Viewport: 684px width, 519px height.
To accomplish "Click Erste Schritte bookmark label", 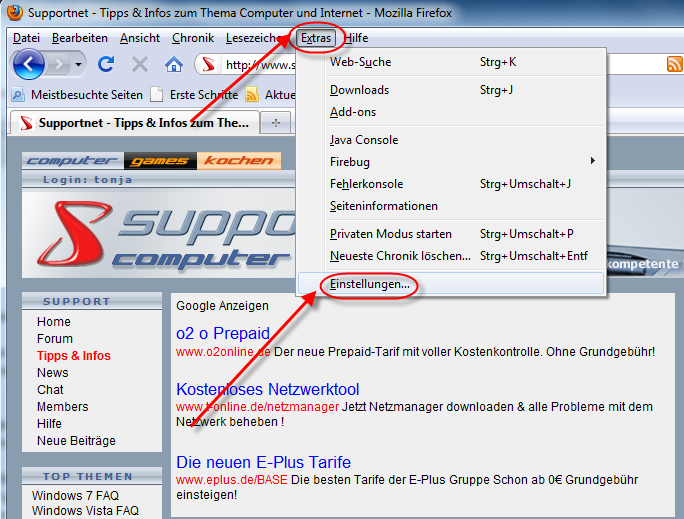I will point(204,95).
